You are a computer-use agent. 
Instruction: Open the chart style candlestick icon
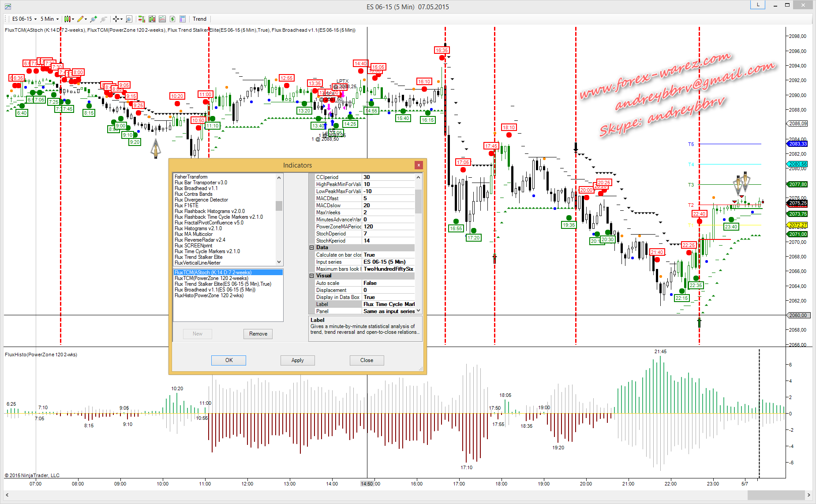[67, 19]
